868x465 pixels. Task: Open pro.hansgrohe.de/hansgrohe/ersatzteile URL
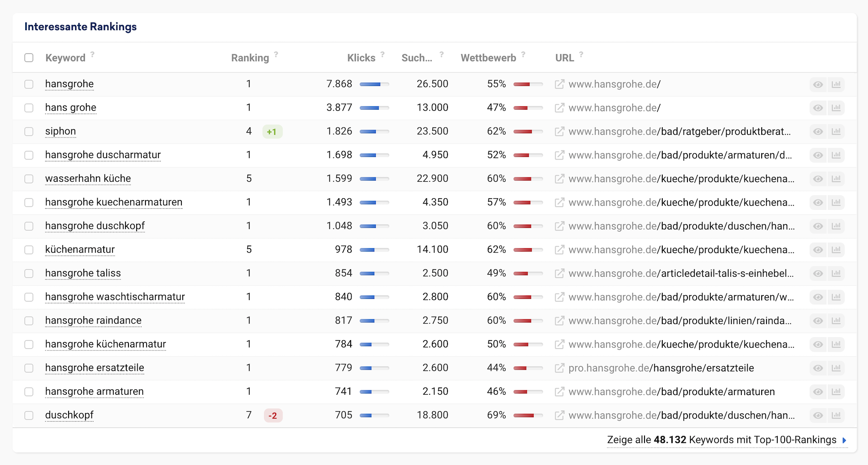click(661, 368)
